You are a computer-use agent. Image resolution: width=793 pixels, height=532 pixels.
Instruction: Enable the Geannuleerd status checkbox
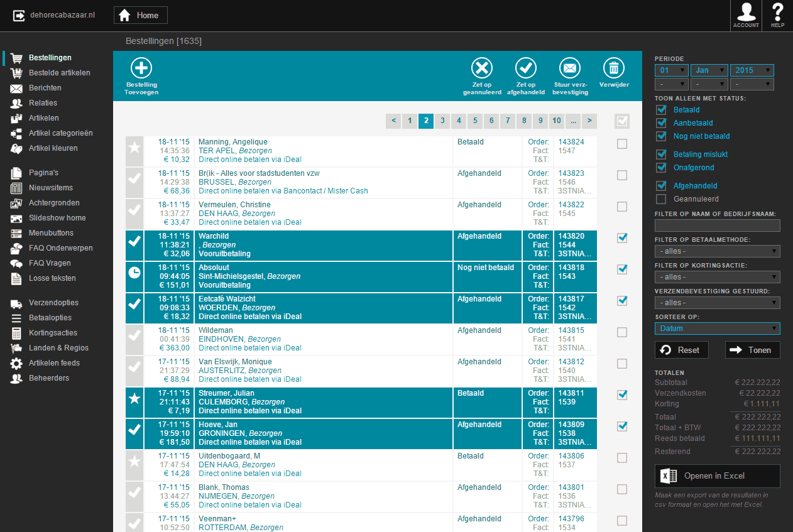coord(661,199)
